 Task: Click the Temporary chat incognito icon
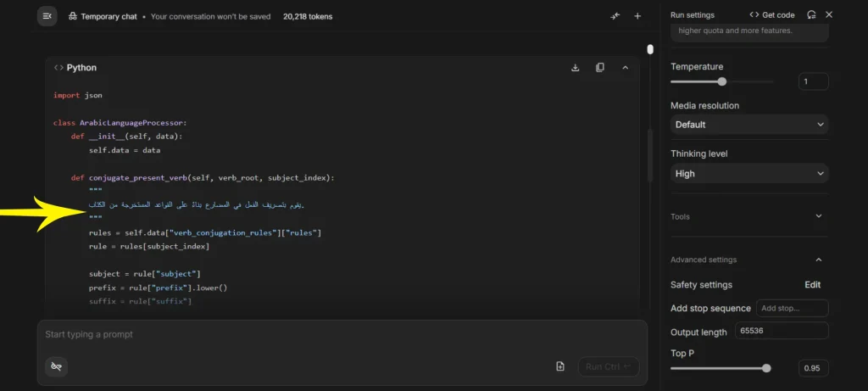(73, 17)
